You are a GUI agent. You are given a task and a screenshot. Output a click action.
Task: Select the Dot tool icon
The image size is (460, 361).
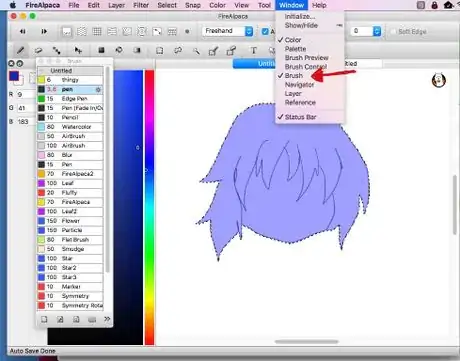tap(56, 50)
